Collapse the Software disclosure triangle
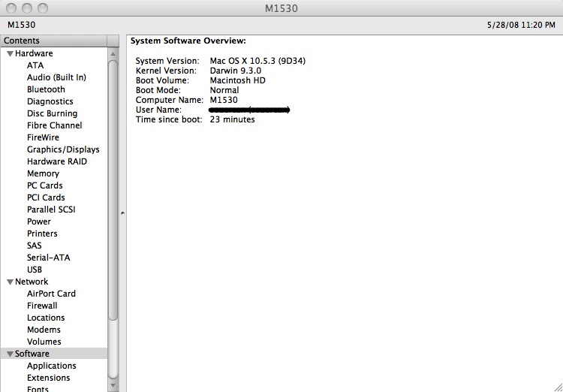Viewport: 563px width, 392px height. 11,354
